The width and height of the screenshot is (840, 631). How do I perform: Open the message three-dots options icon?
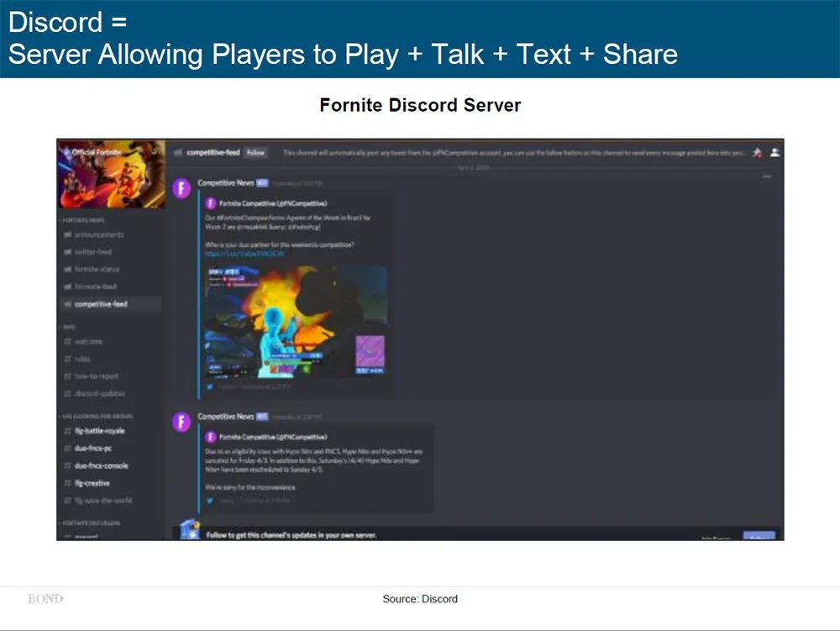point(767,176)
